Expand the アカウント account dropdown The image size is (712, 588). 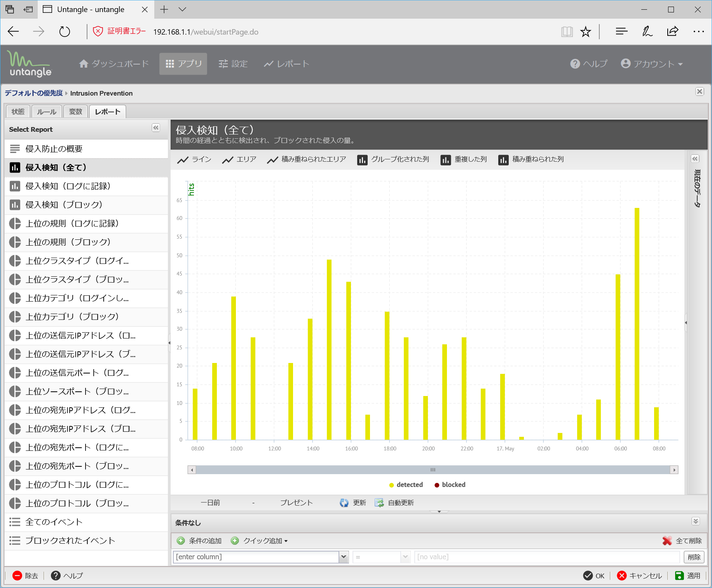click(652, 64)
